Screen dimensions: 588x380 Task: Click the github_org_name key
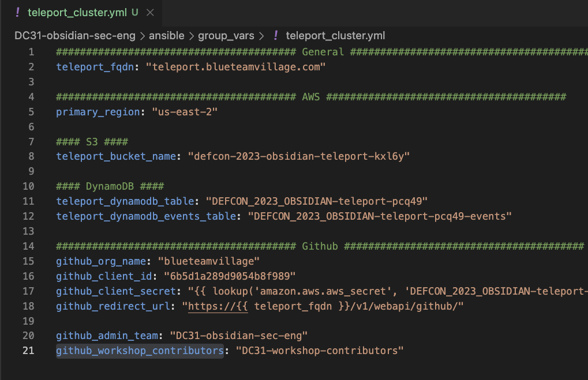click(101, 261)
